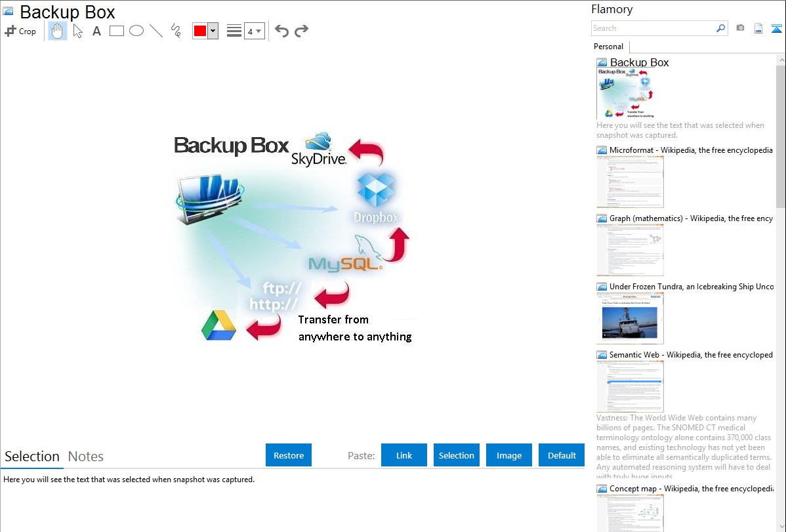Redo the last annotation
This screenshot has height=532, width=786.
301,31
